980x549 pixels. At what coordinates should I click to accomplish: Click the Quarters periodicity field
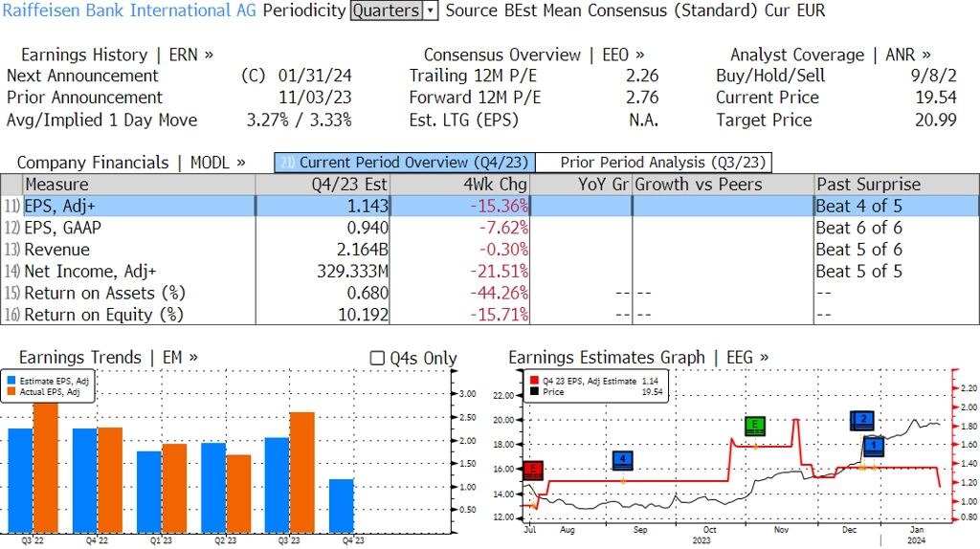tap(387, 11)
